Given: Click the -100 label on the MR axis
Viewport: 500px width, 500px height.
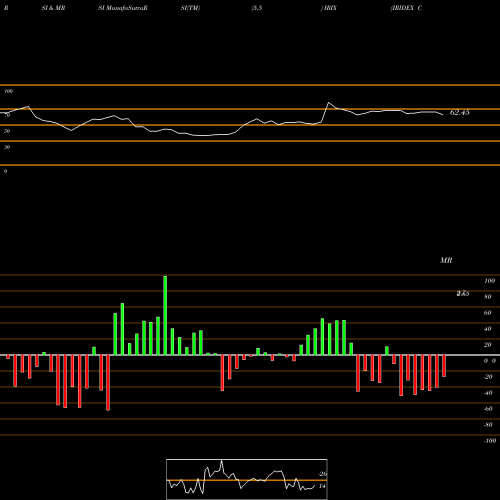Looking at the screenshot, I should [490, 441].
